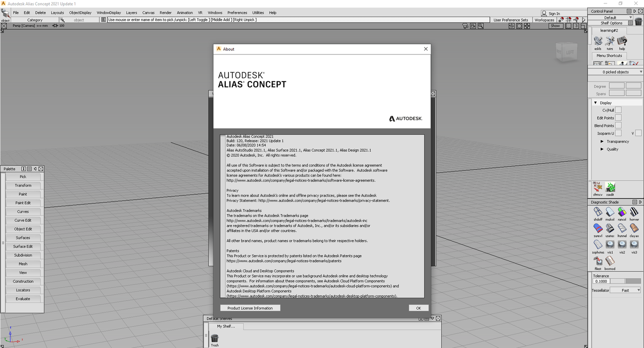Open the ObjectDisplay menu
The width and height of the screenshot is (644, 348).
point(80,13)
